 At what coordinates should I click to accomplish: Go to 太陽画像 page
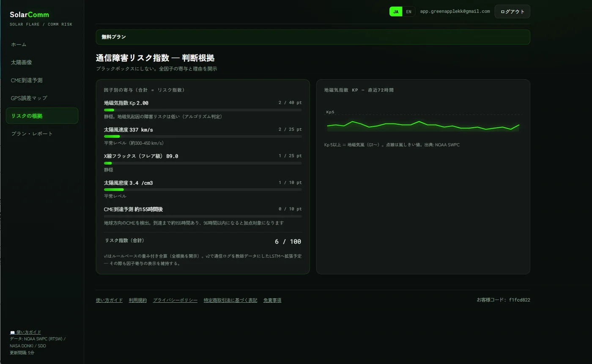click(x=42, y=62)
